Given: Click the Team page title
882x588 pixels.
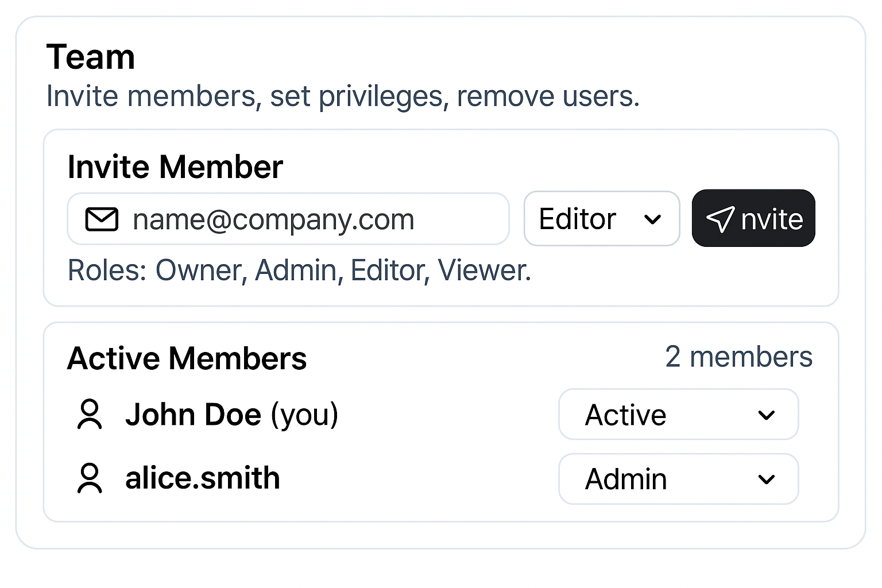Looking at the screenshot, I should coord(91,57).
